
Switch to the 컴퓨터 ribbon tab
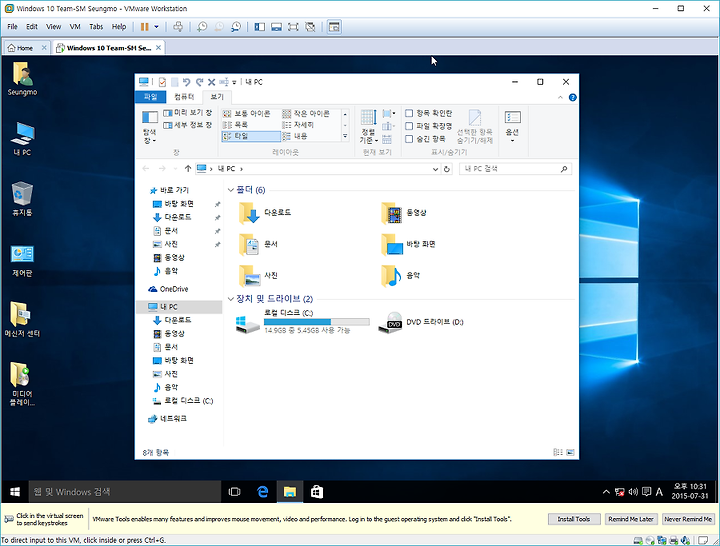pos(184,97)
